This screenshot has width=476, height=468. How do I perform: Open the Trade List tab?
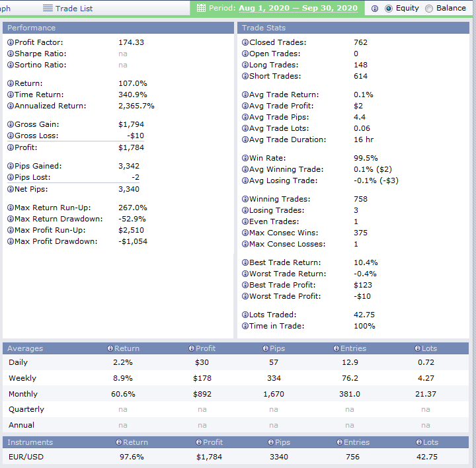pyautogui.click(x=74, y=9)
